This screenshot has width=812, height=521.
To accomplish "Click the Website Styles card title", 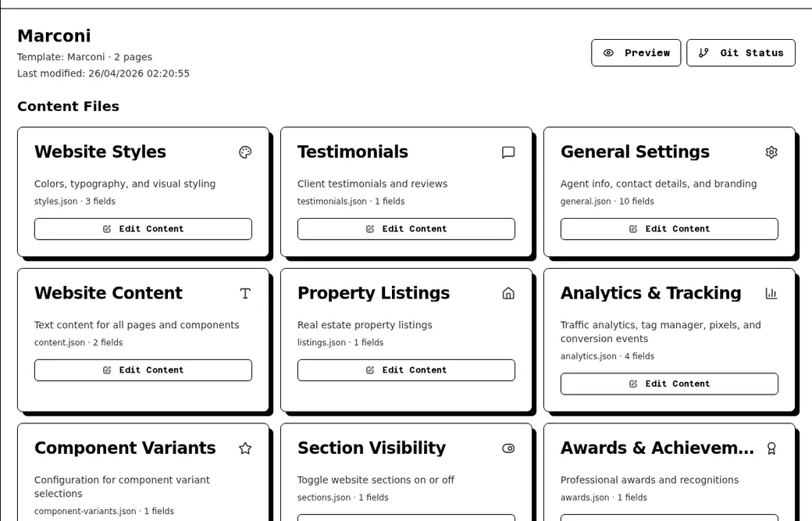I will tap(100, 152).
